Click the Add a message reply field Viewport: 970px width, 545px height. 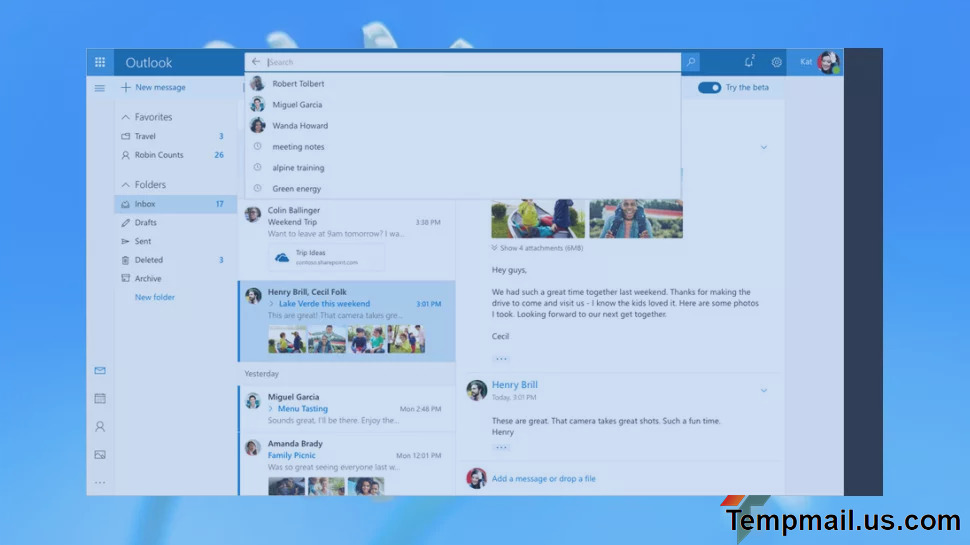[543, 479]
